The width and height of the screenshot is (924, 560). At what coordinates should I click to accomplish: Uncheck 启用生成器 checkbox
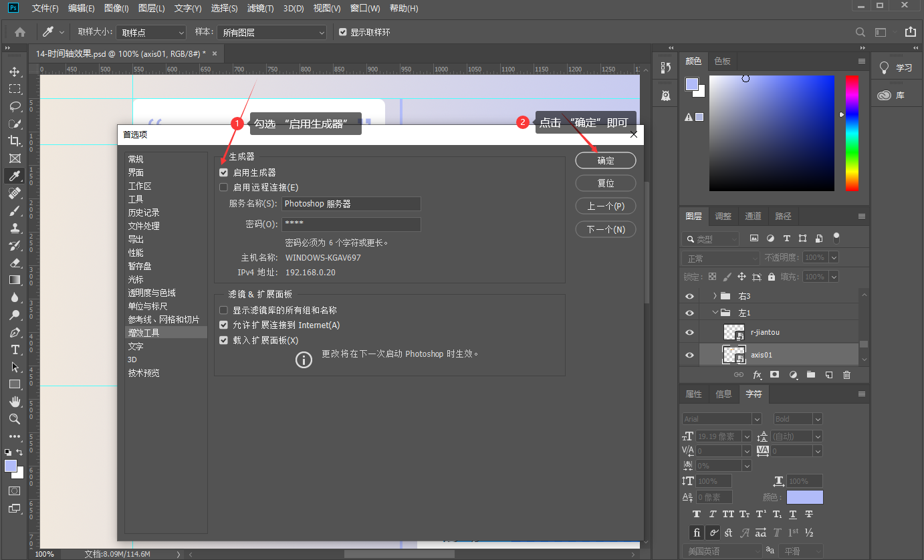click(224, 172)
